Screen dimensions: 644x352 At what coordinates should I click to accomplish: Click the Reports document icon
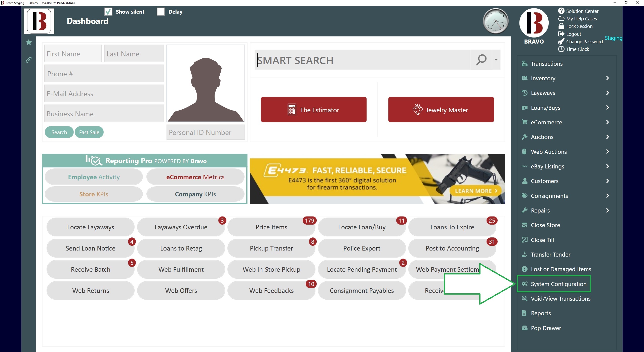(524, 313)
